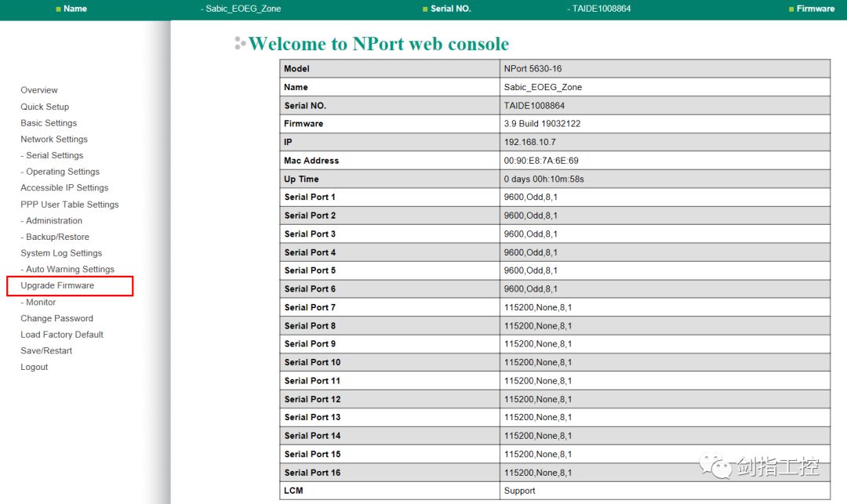Click the 'Serial Port 11' row label
Viewport: 847px width, 504px height.
[312, 380]
